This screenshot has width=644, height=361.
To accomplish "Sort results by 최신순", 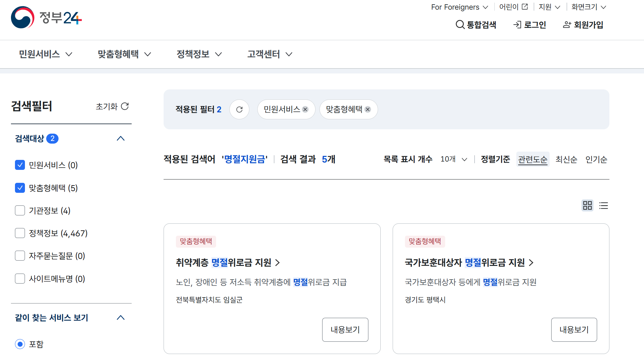I will (566, 159).
